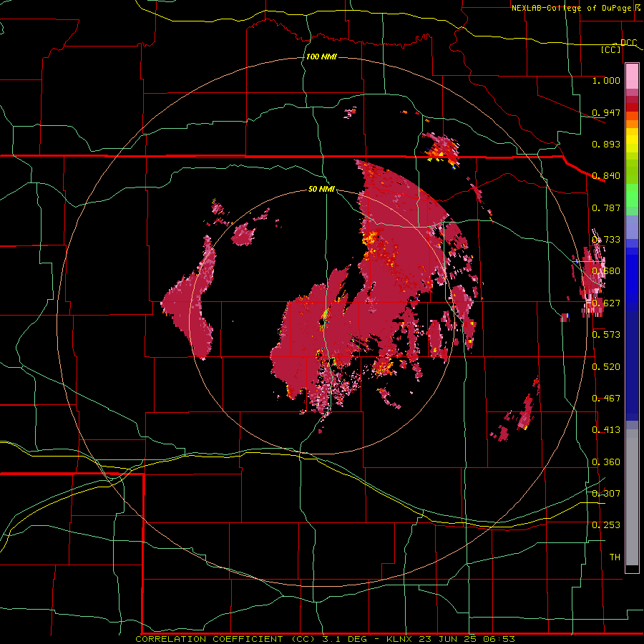Click the 0.893 scale value
Viewport: 644px width, 644px height.
[x=606, y=144]
